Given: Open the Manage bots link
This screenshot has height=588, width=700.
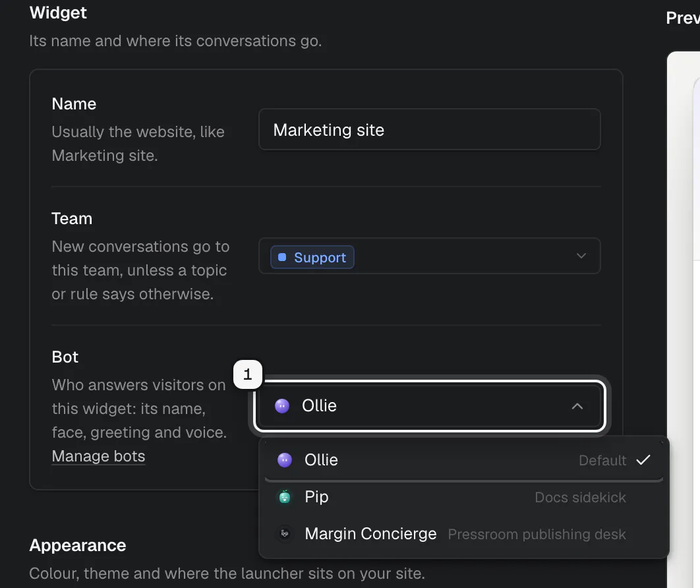Looking at the screenshot, I should [x=98, y=456].
